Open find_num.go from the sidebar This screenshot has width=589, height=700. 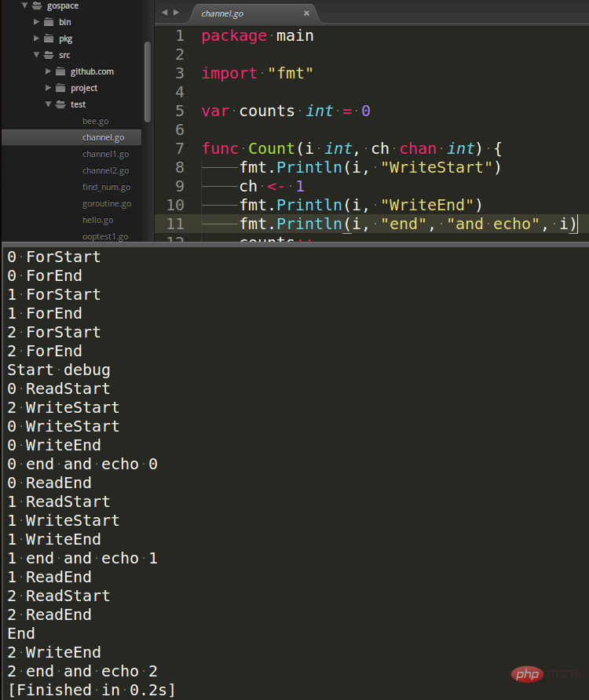(106, 187)
